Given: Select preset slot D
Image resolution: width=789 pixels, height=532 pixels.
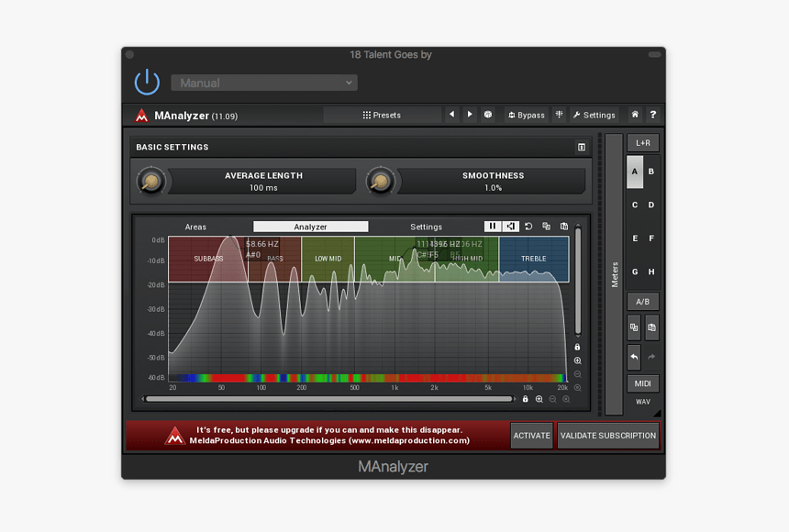Looking at the screenshot, I should (x=651, y=205).
